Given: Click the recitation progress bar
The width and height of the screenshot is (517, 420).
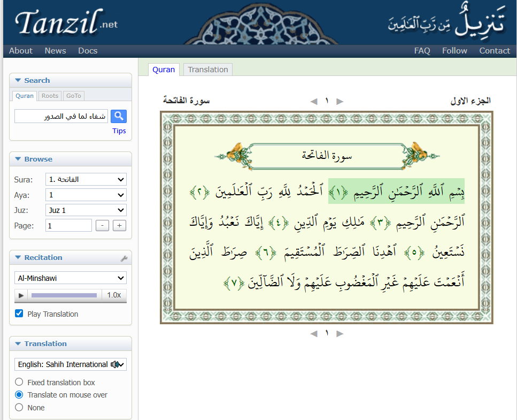Looking at the screenshot, I should coord(64,295).
